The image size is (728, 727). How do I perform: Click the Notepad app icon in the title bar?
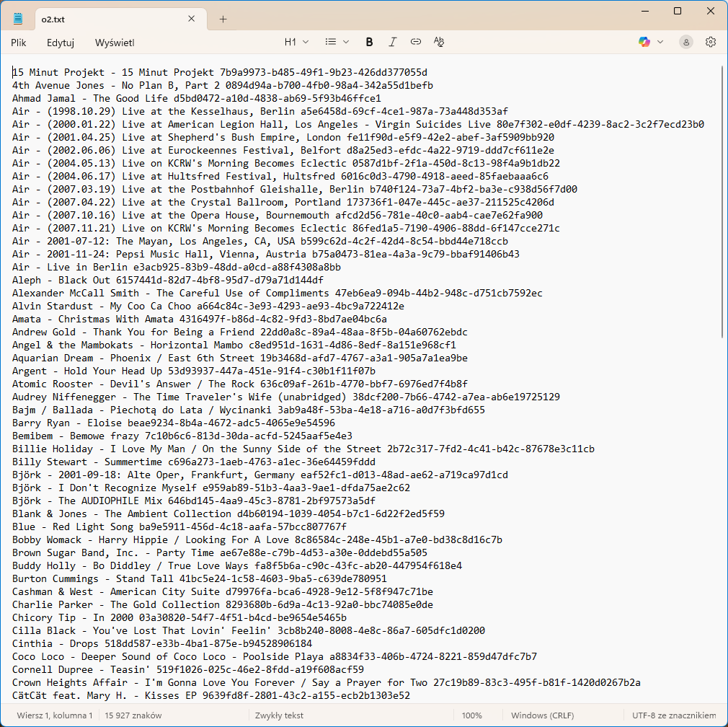pos(18,19)
